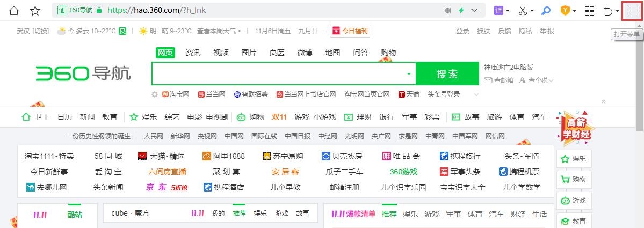
Task: Click 双11 in the navigation bar
Action: 279,117
